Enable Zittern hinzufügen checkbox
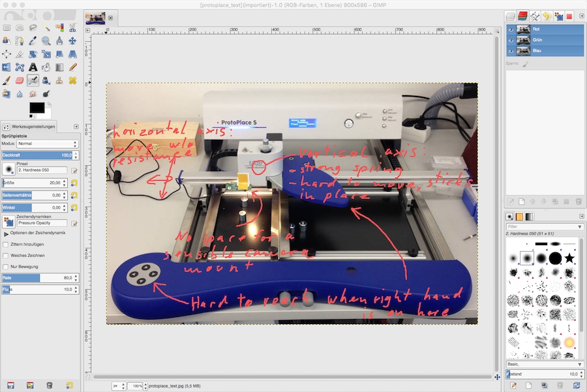Screen dimensions: 587x392 [6, 245]
